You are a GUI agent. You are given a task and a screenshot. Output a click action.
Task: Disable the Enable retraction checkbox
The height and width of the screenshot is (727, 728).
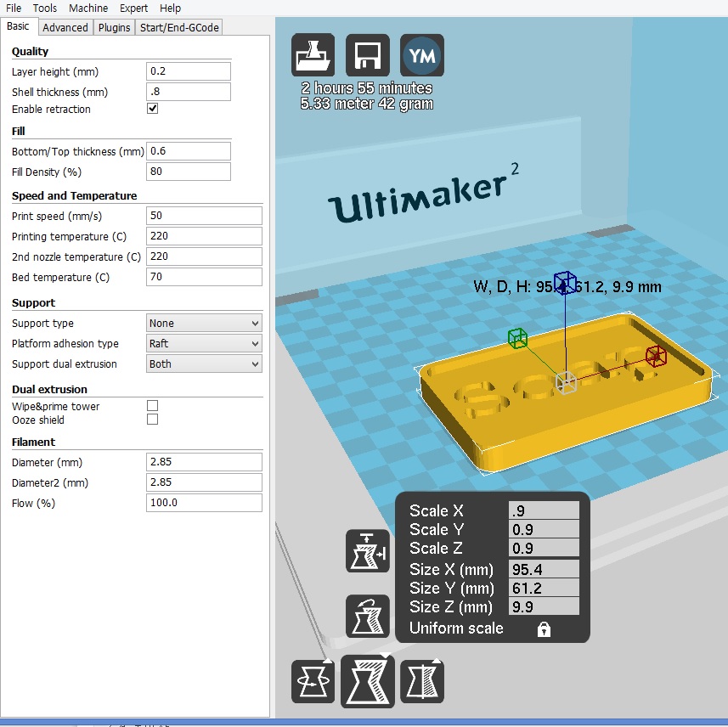(152, 109)
